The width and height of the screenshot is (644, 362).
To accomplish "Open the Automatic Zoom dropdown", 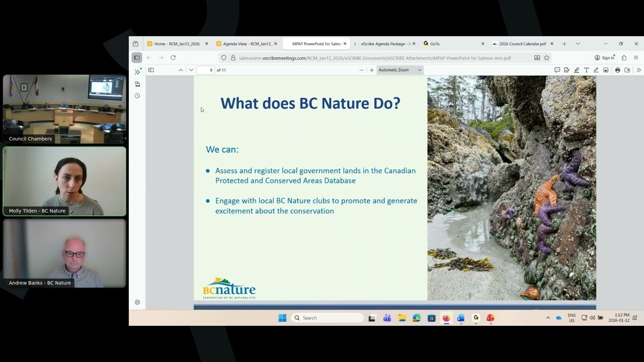I will pyautogui.click(x=400, y=70).
